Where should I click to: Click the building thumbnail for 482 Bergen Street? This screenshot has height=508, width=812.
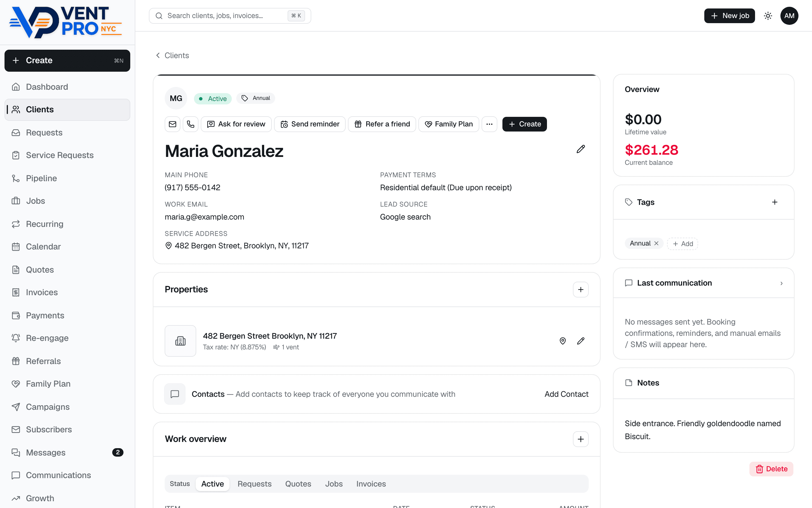[x=180, y=341]
